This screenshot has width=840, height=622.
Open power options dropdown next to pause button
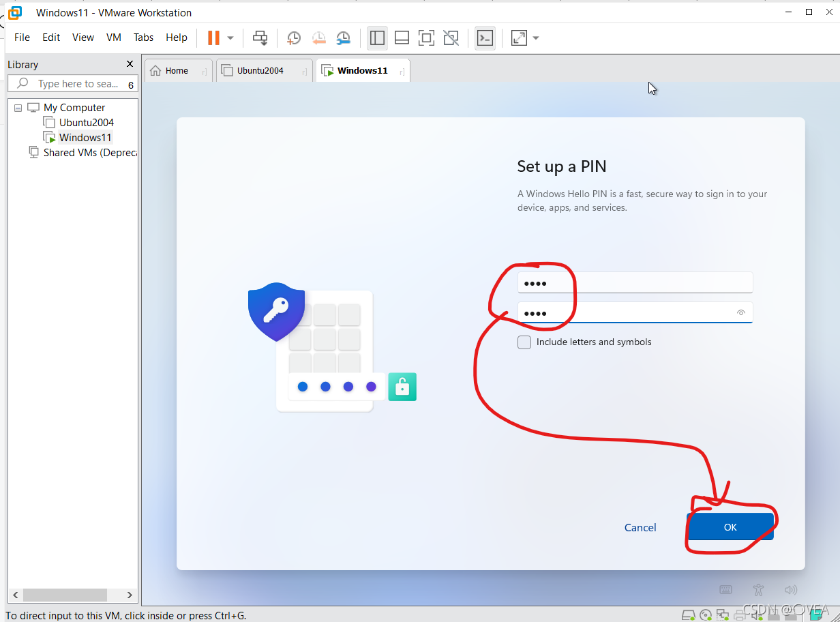click(230, 38)
